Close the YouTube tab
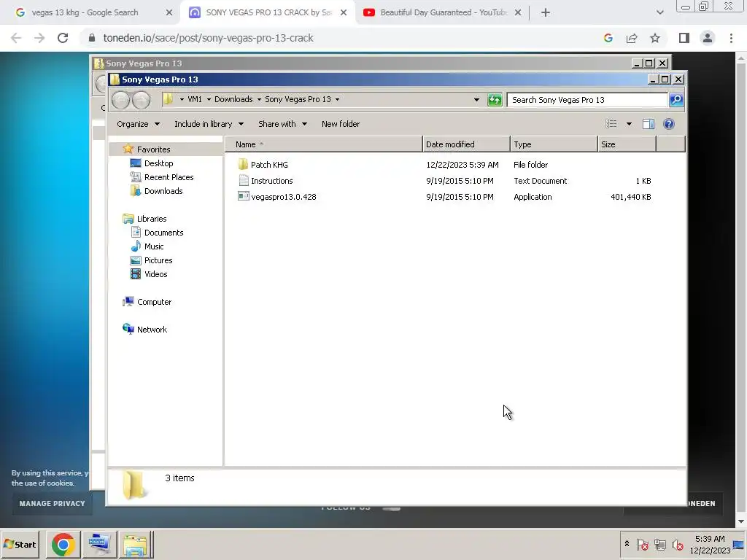The width and height of the screenshot is (747, 560). pyautogui.click(x=518, y=13)
